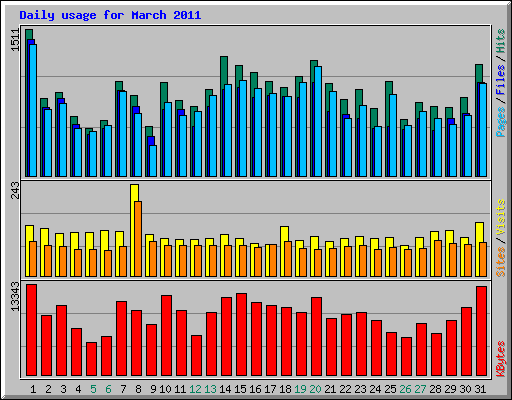The width and height of the screenshot is (512, 400).
Task: Click the red KBytes bar for day 1
Action: point(31,330)
